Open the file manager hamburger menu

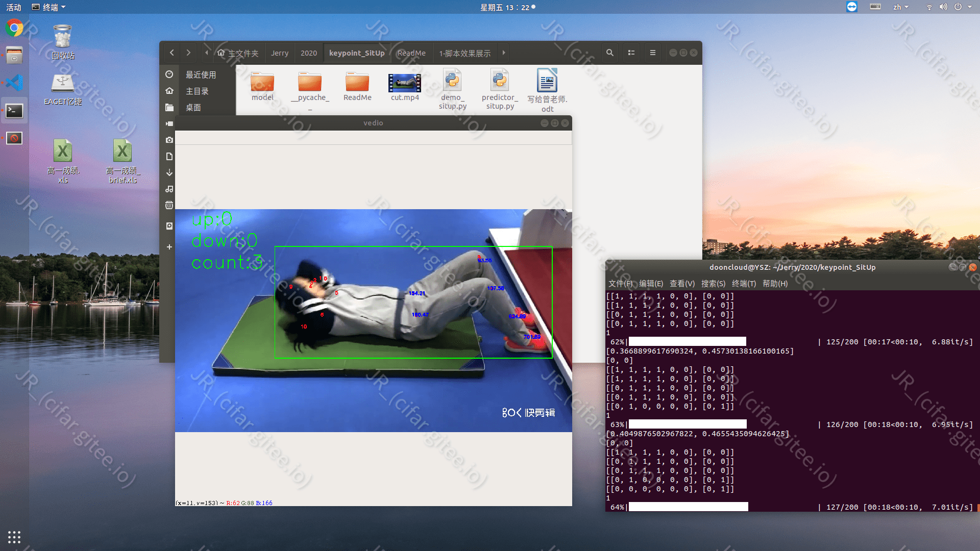(652, 53)
